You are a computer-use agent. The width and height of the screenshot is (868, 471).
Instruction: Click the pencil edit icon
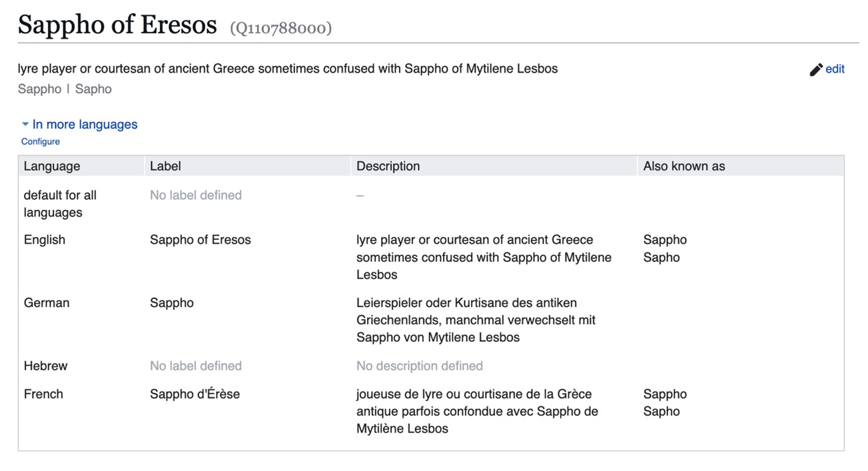coord(816,69)
